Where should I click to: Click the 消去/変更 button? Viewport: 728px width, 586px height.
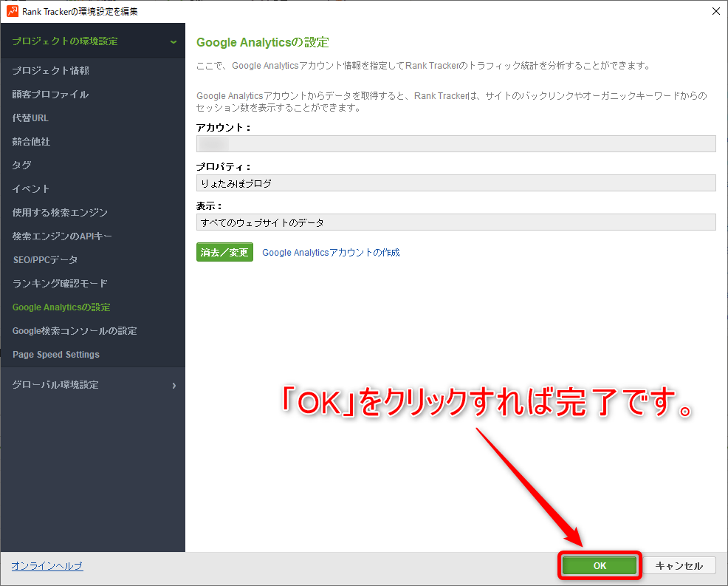tap(224, 253)
